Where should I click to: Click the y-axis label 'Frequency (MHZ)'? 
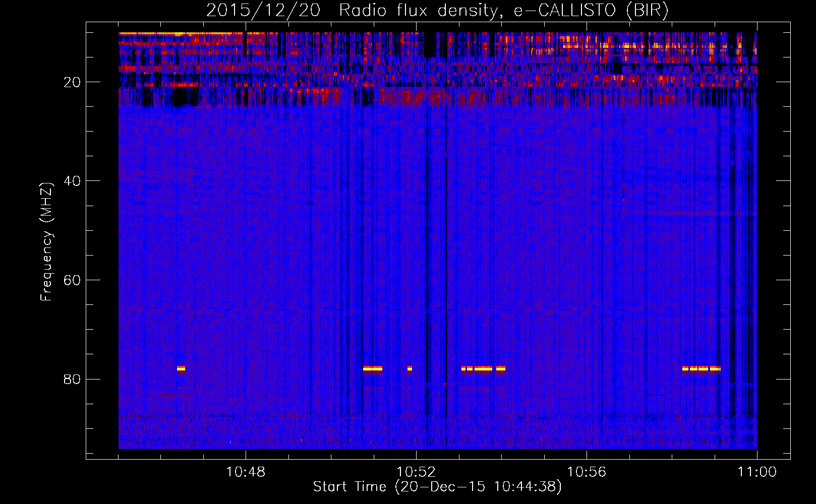(x=46, y=242)
